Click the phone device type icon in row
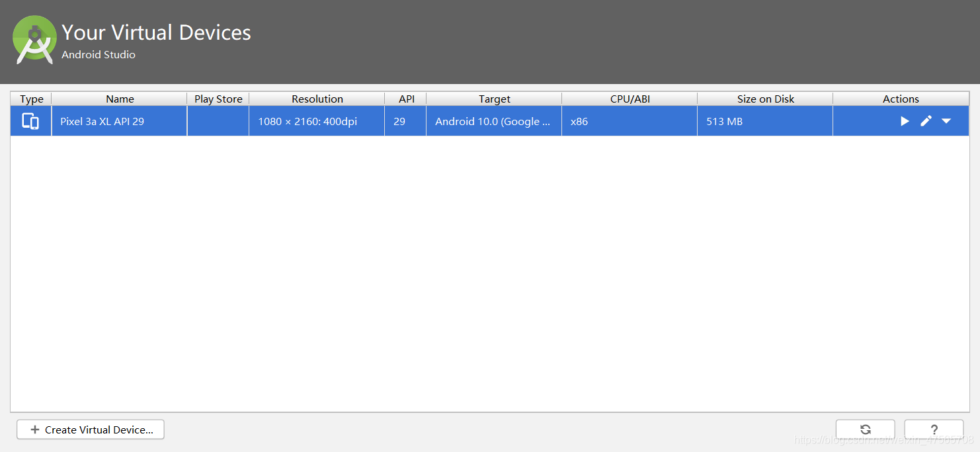Screen dimensions: 980x452 point(30,121)
